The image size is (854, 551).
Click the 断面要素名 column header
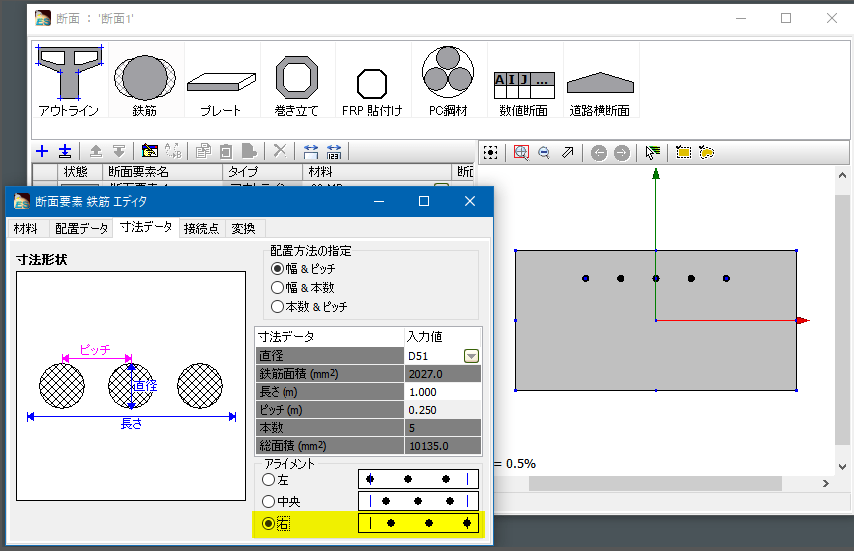point(162,172)
